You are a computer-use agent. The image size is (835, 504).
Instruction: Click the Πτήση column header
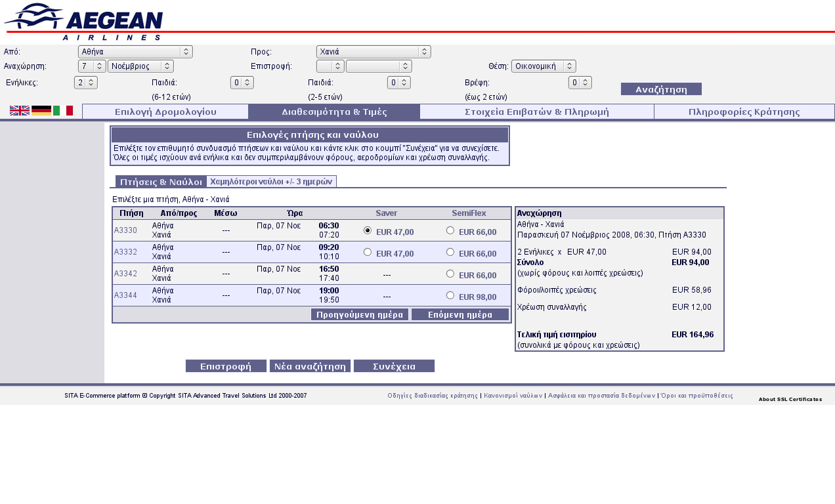pos(132,213)
